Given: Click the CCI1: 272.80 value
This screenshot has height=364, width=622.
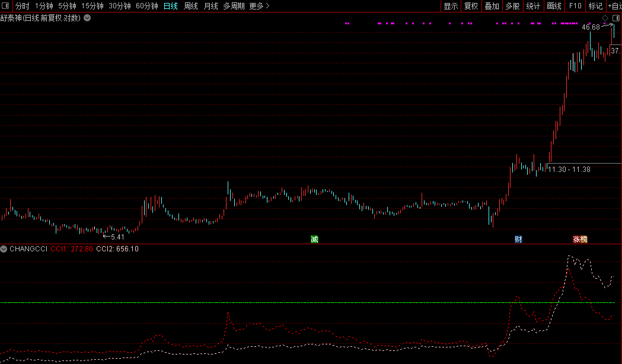Looking at the screenshot, I should click(72, 249).
